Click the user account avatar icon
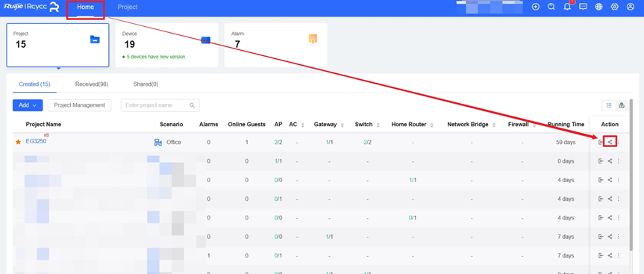The width and height of the screenshot is (644, 274). coord(631,7)
